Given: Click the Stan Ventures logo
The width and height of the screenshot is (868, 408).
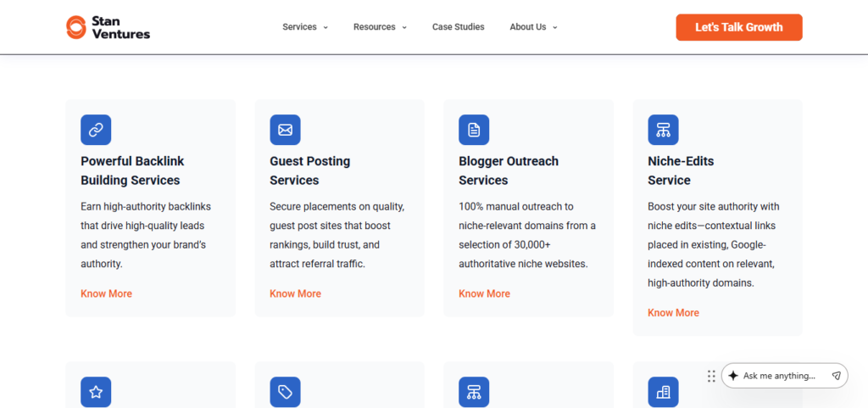Looking at the screenshot, I should (x=108, y=27).
